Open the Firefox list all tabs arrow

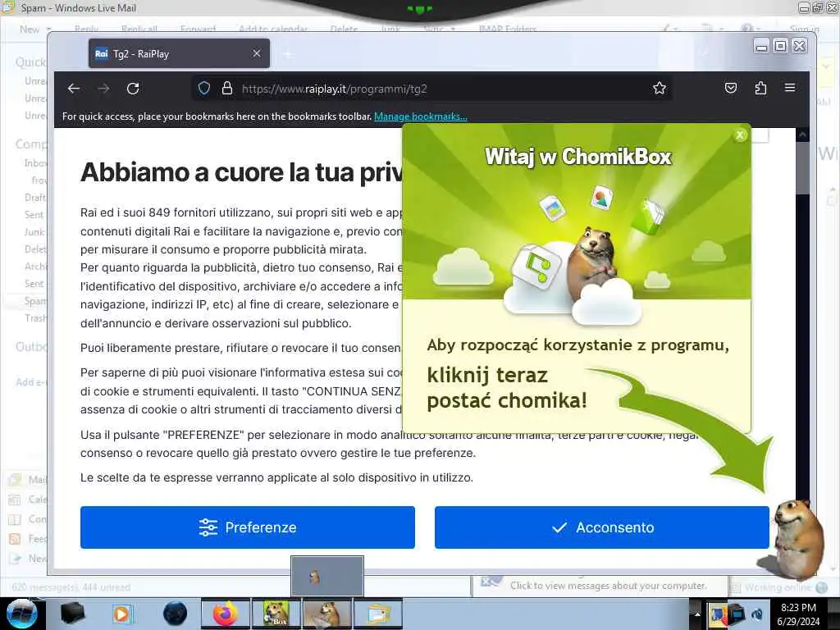(703, 53)
